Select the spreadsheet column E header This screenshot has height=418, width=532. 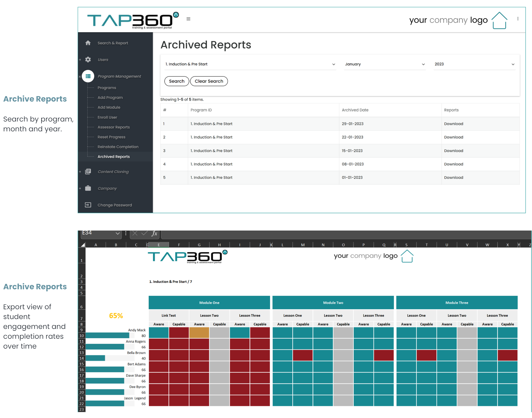click(159, 245)
